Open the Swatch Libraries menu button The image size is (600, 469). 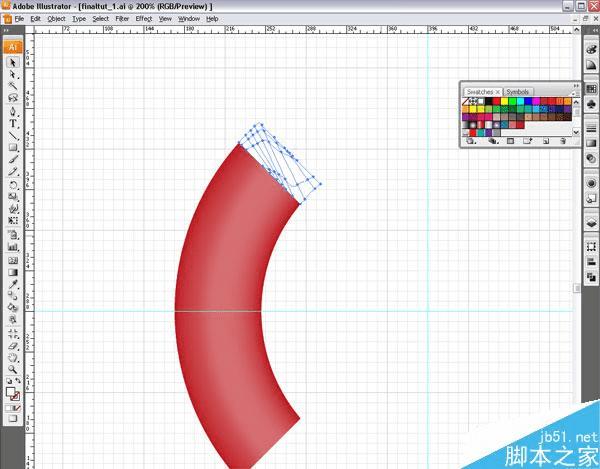[x=470, y=141]
